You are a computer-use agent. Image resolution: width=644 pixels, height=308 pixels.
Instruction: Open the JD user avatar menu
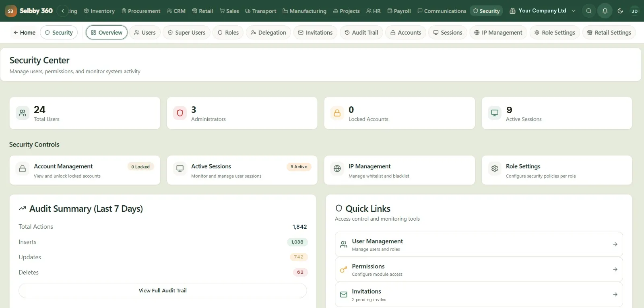coord(634,11)
